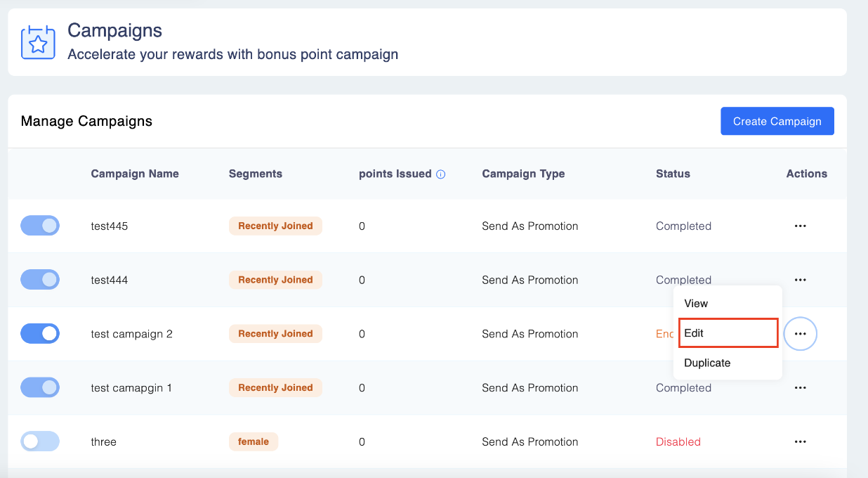The image size is (868, 478).
Task: Select Duplicate in the actions menu
Action: pos(707,363)
